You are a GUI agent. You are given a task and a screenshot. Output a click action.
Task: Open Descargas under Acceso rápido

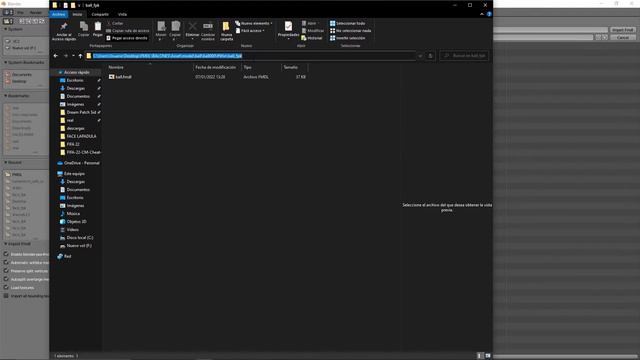(x=76, y=88)
